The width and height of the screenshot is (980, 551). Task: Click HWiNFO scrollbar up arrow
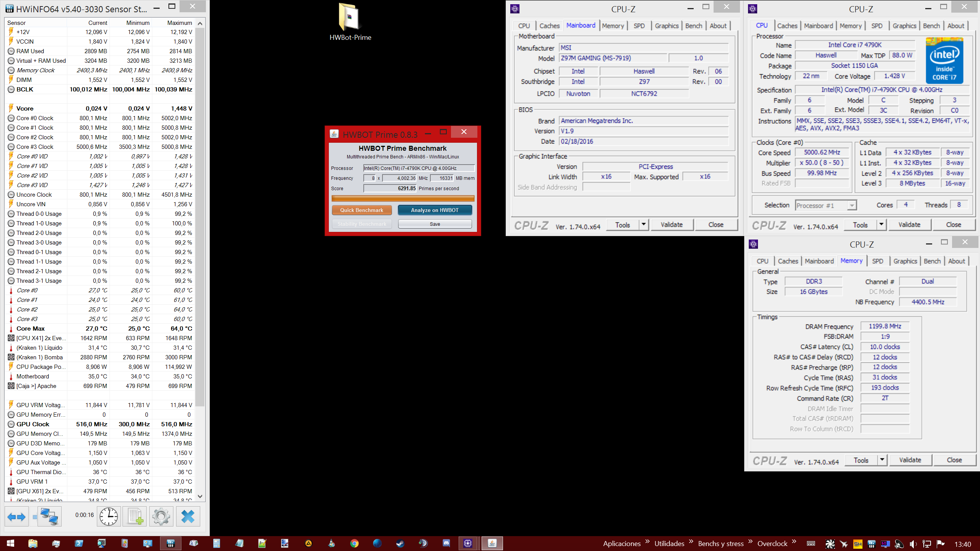click(x=200, y=24)
